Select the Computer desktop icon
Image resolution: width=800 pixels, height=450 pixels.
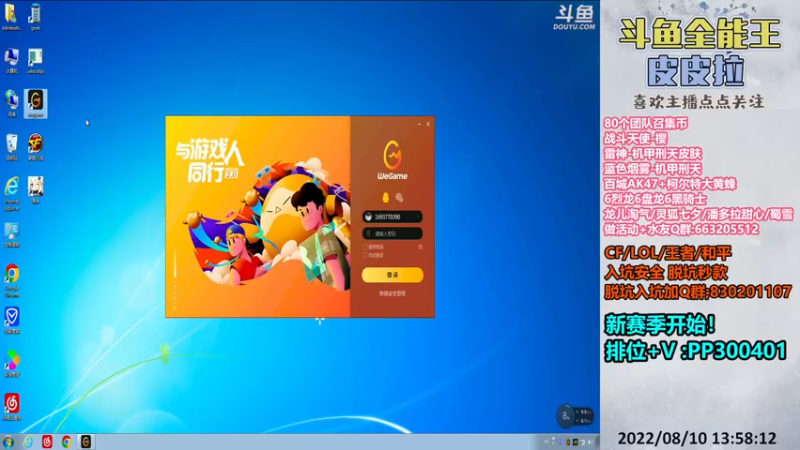(x=12, y=61)
